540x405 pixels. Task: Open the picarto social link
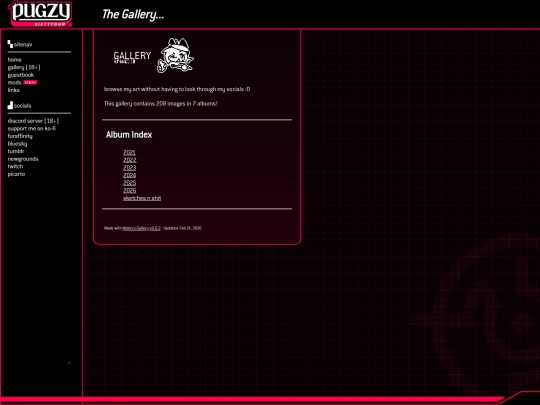pyautogui.click(x=16, y=174)
